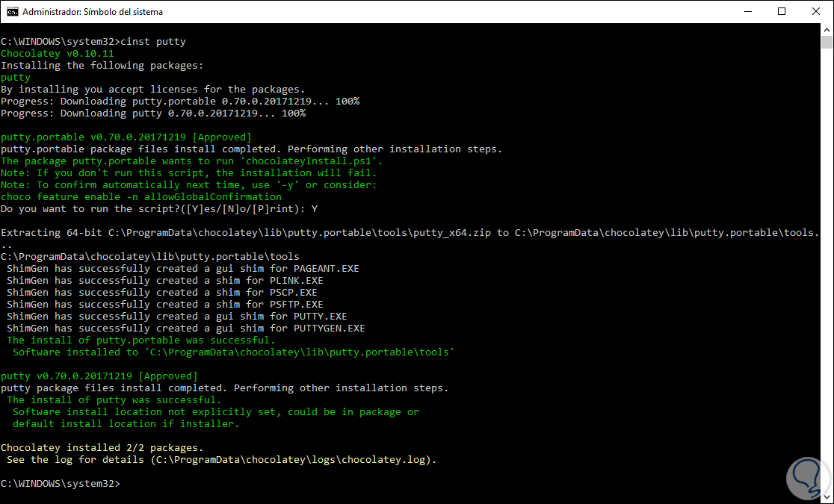Click the 'Software installed to' path line
834x504 pixels.
[233, 352]
